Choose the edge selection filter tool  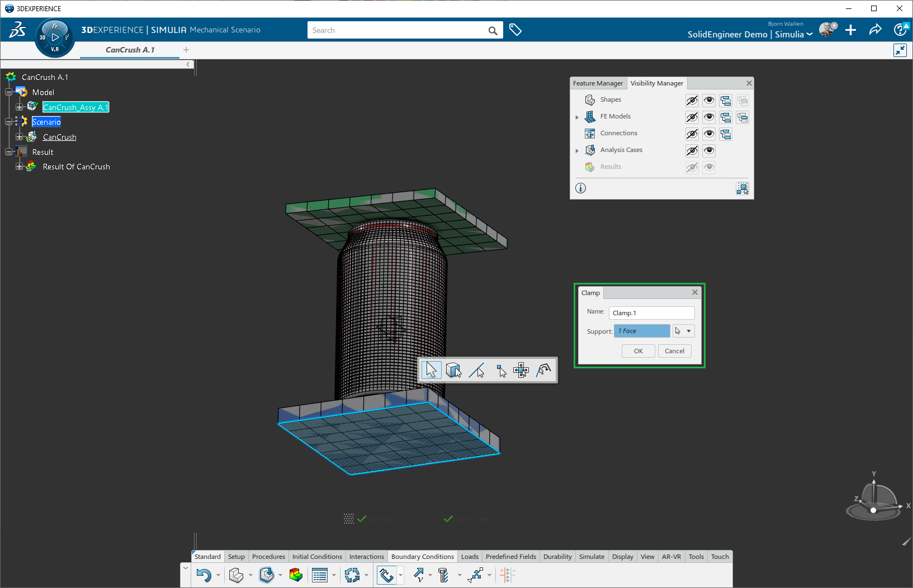pyautogui.click(x=476, y=370)
